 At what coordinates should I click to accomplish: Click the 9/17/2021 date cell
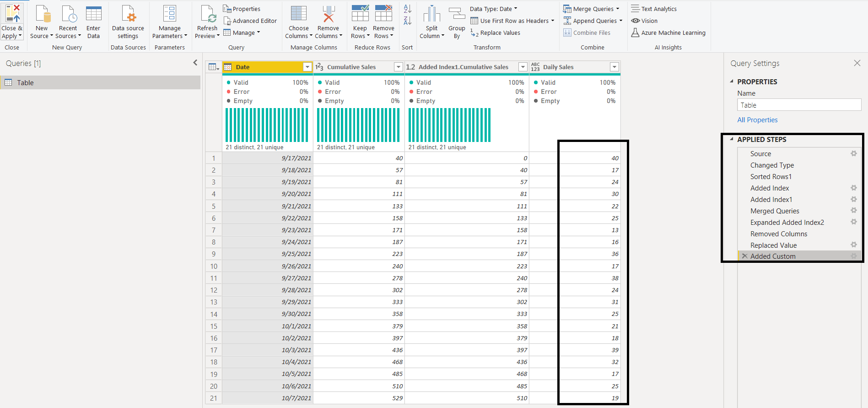(268, 158)
